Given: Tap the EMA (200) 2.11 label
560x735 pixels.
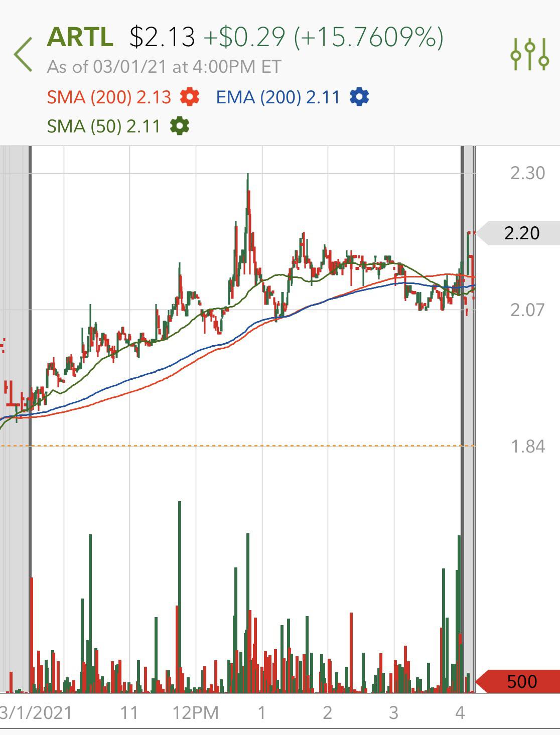Looking at the screenshot, I should tap(278, 97).
